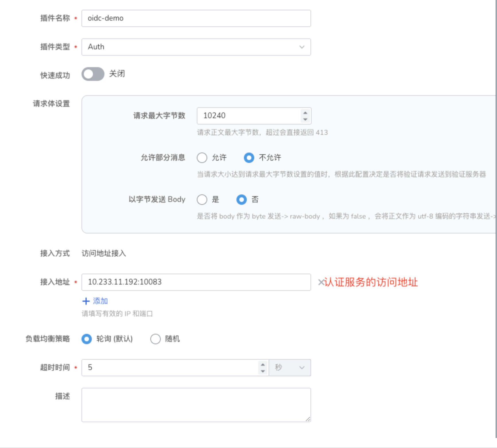Select 不允许 radio option
This screenshot has width=497, height=448.
249,158
